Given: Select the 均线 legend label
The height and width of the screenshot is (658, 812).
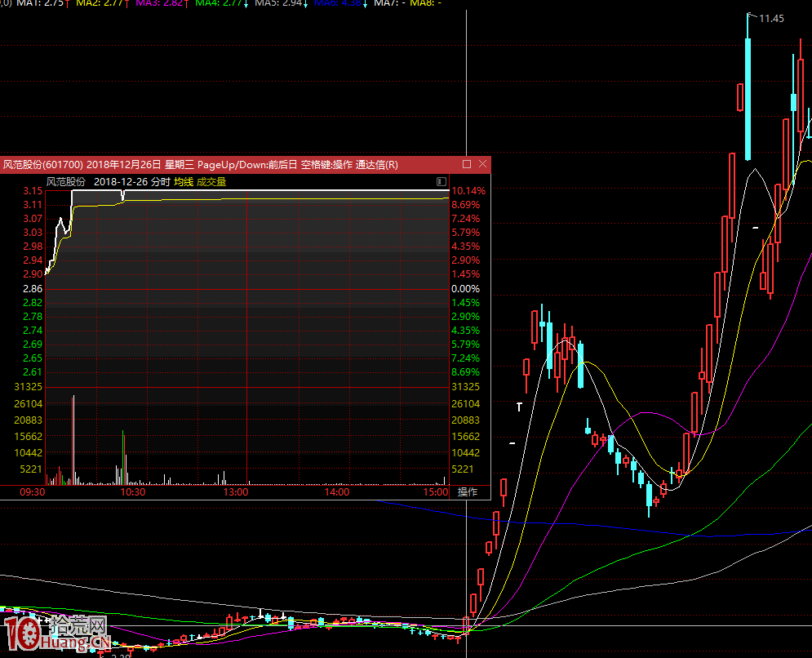Looking at the screenshot, I should (183, 181).
